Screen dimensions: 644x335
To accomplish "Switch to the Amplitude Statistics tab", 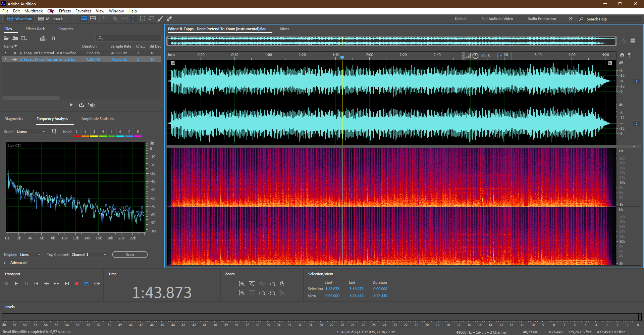I will point(98,119).
